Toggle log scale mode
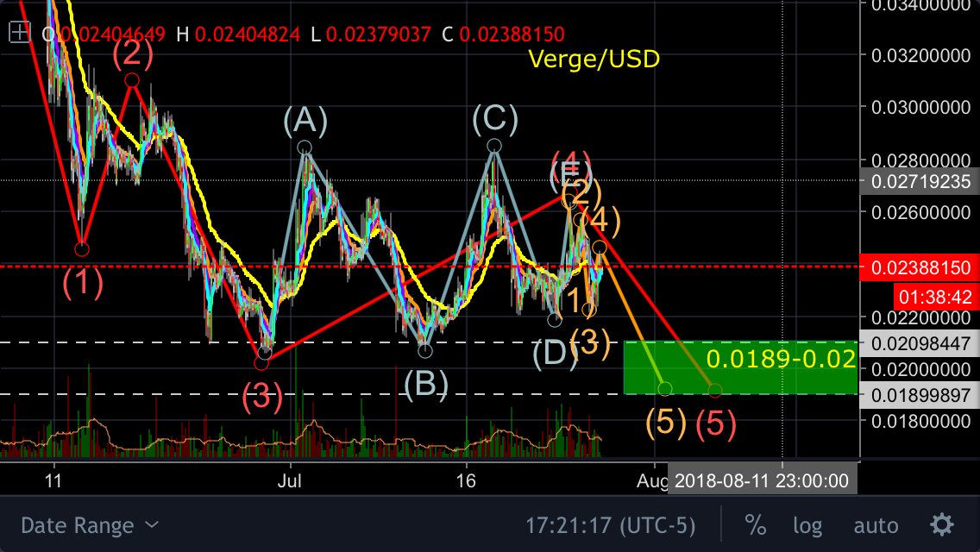 [x=807, y=525]
